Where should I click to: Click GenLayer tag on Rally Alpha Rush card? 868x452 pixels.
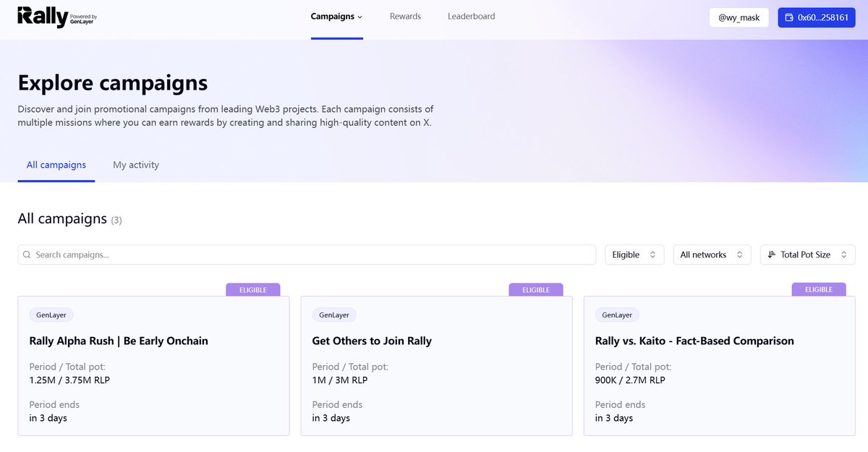click(51, 315)
